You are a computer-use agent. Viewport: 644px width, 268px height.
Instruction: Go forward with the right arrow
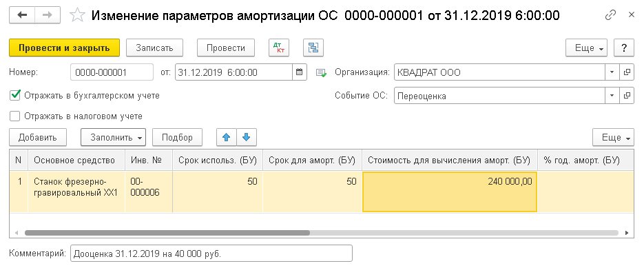pyautogui.click(x=48, y=15)
